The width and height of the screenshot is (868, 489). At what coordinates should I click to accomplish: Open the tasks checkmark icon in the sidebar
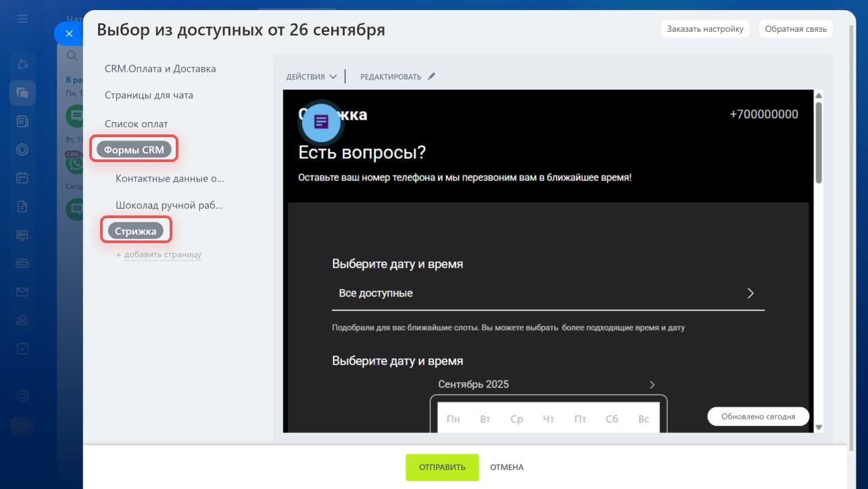22,349
